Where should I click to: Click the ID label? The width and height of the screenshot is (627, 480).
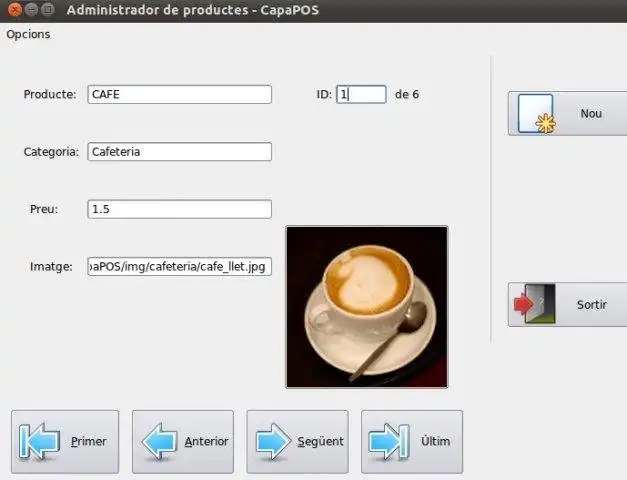point(324,94)
